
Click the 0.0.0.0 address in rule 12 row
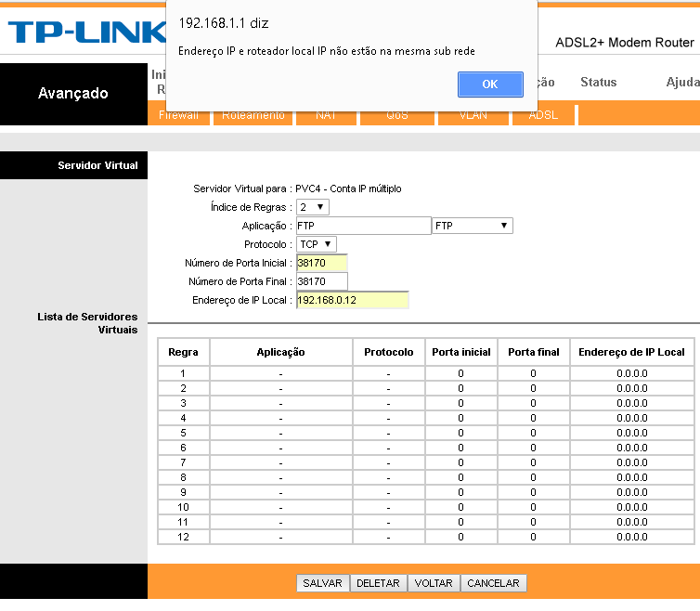(631, 537)
